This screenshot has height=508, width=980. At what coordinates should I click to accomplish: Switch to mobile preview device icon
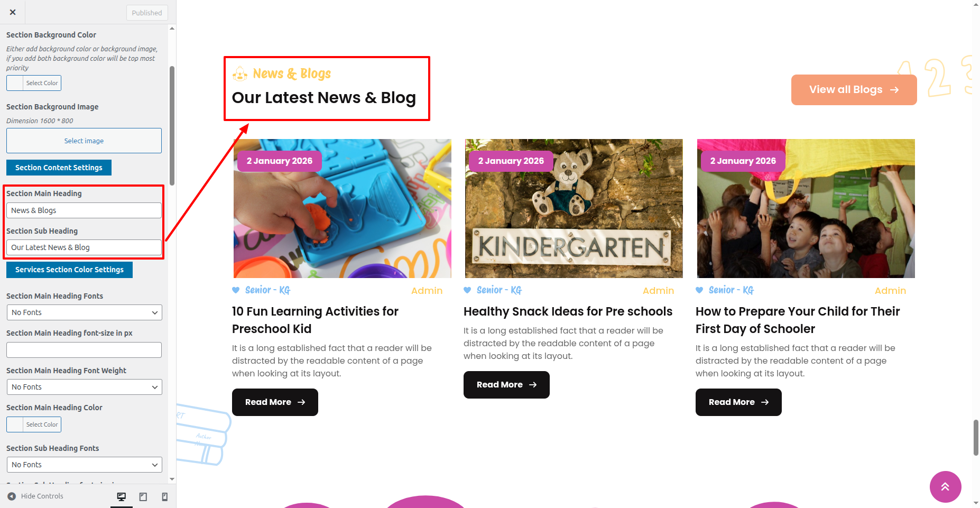pos(164,496)
